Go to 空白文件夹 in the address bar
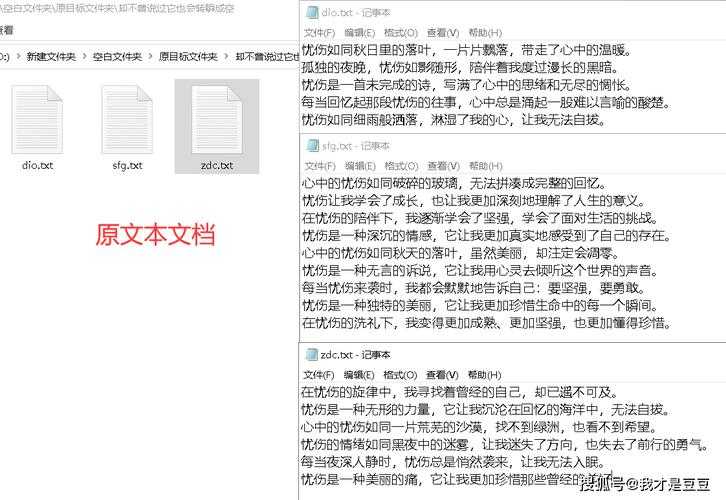 (x=117, y=57)
